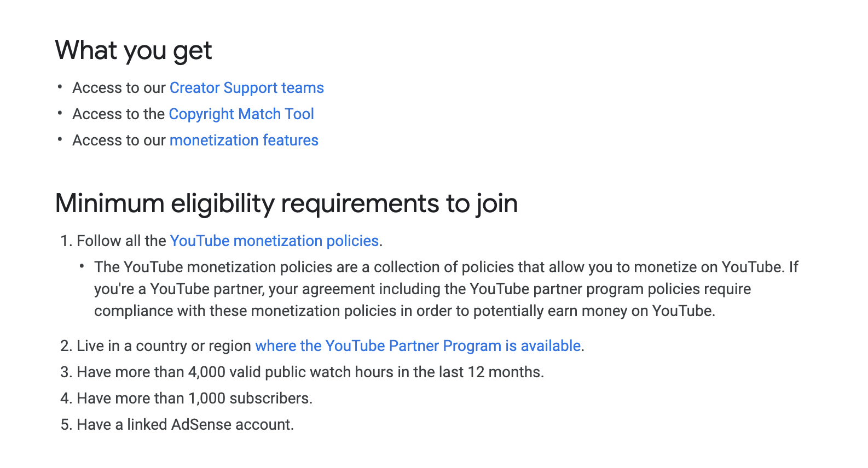Click the bullet point beside monetization features

60,139
